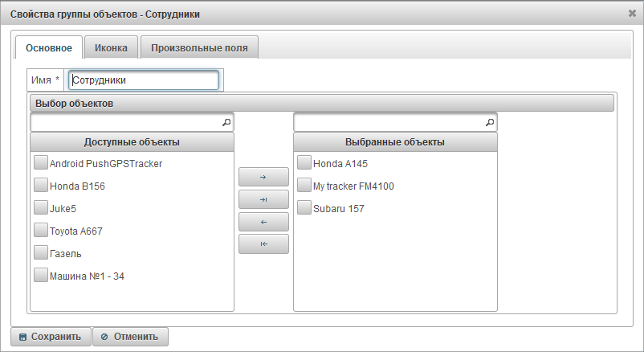Close the group properties dialog
Image resolution: width=644 pixels, height=352 pixels.
point(632,14)
